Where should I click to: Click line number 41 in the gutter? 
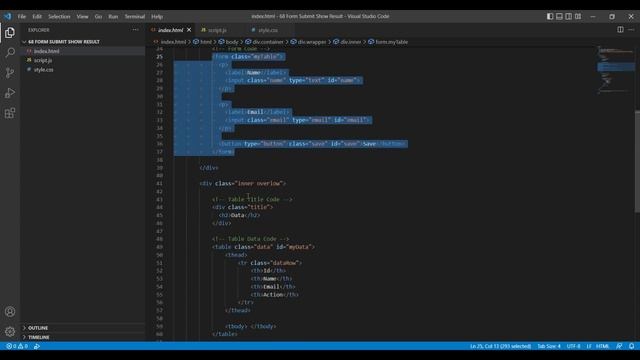(159, 184)
